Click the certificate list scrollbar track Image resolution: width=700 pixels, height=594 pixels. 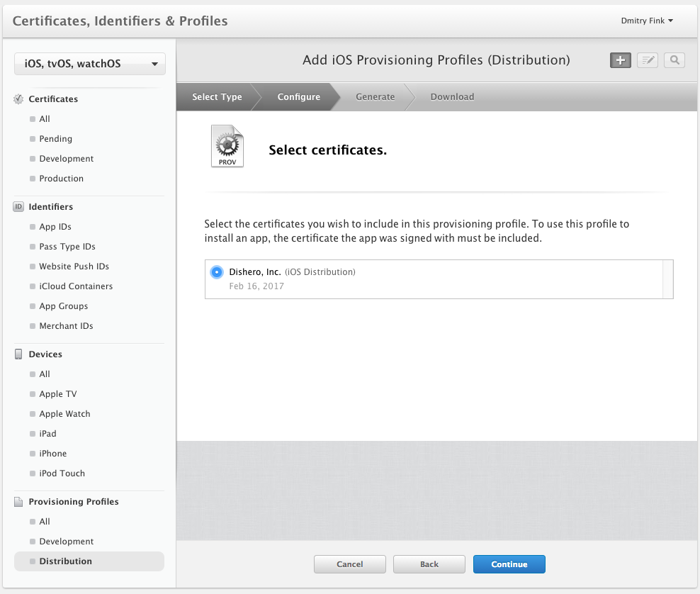click(x=667, y=279)
